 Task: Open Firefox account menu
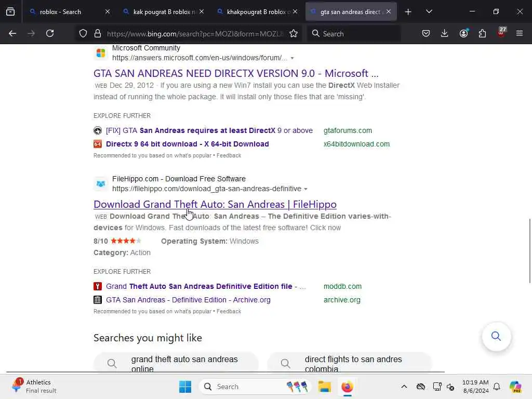463,34
